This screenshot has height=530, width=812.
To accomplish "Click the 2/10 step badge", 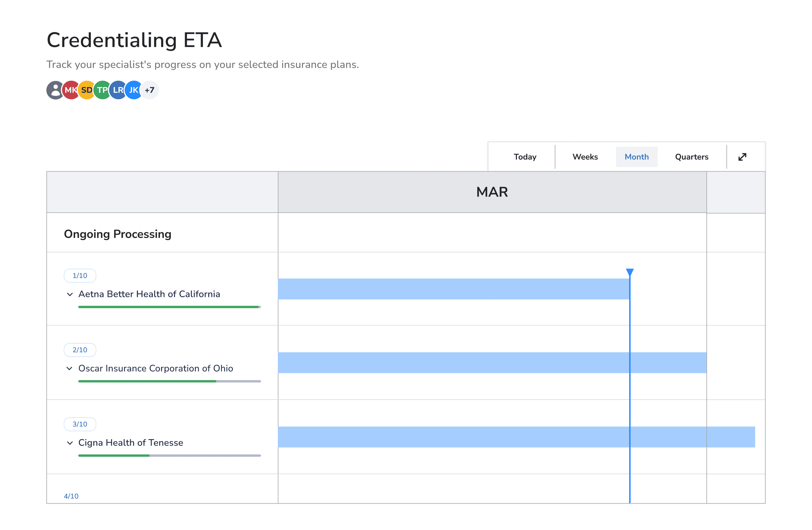I will point(80,350).
